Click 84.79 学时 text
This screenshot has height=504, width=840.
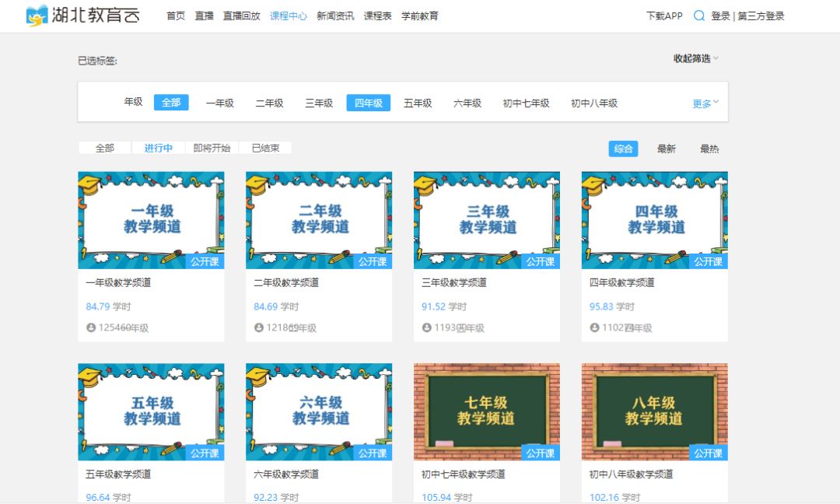click(x=108, y=306)
